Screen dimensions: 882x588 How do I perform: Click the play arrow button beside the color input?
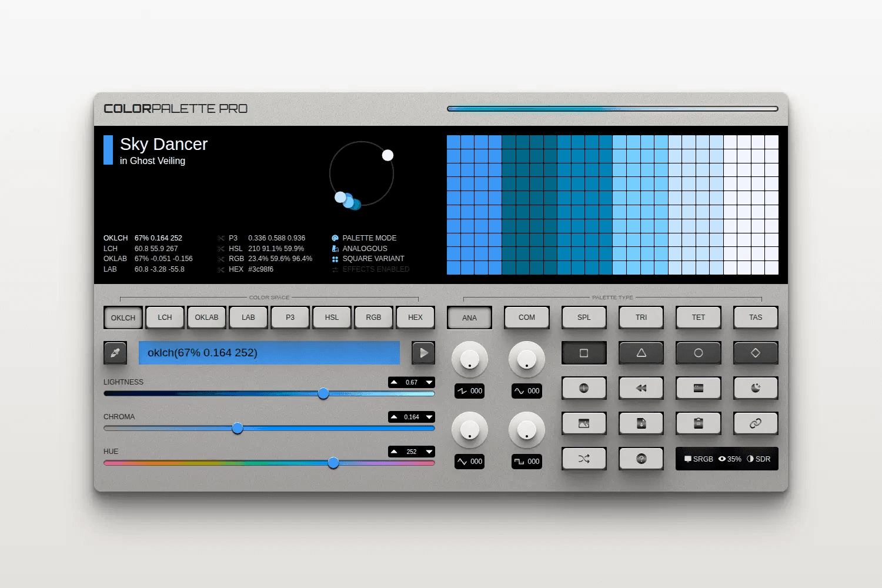(x=423, y=353)
